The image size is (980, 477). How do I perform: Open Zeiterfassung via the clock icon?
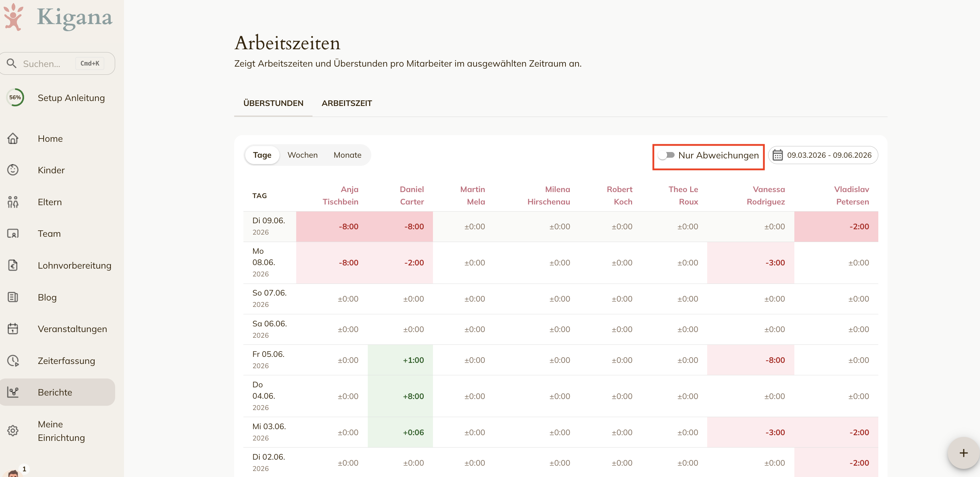tap(13, 361)
